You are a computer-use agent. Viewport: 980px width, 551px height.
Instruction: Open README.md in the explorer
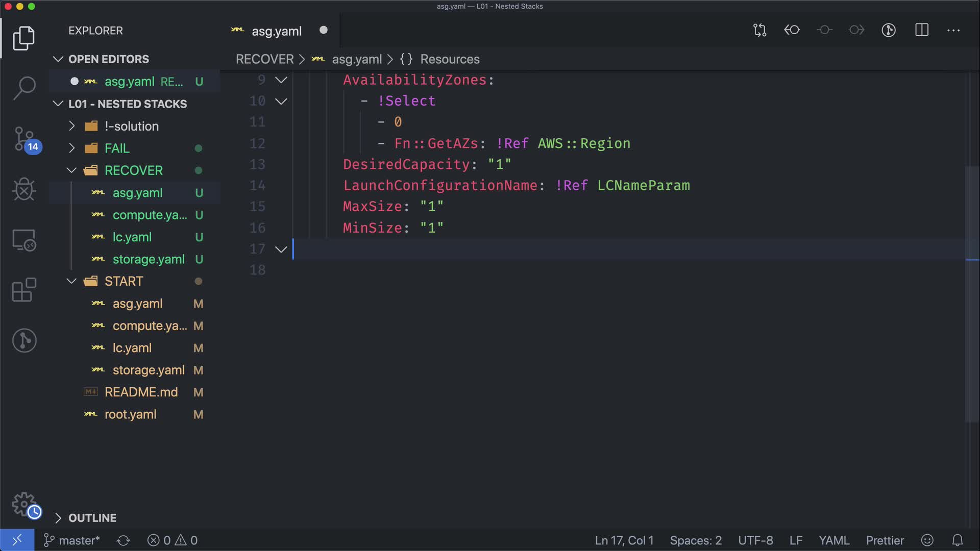tap(141, 392)
